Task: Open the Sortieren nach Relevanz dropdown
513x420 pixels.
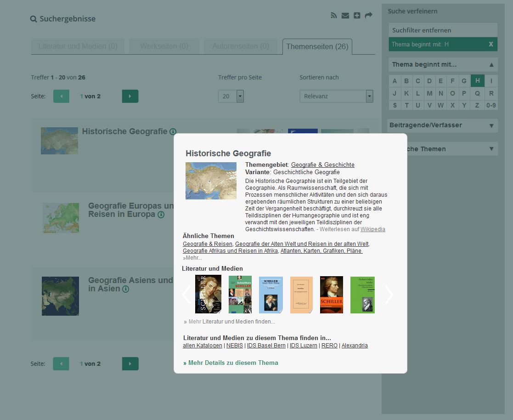Action: [336, 96]
